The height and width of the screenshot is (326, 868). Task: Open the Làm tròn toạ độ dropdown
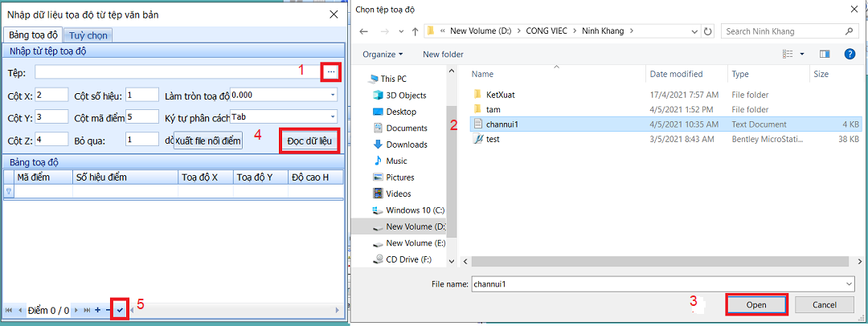333,95
